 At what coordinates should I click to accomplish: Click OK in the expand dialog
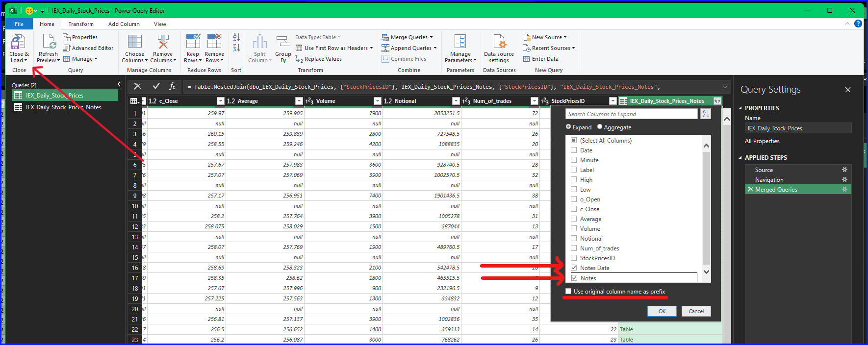(662, 311)
